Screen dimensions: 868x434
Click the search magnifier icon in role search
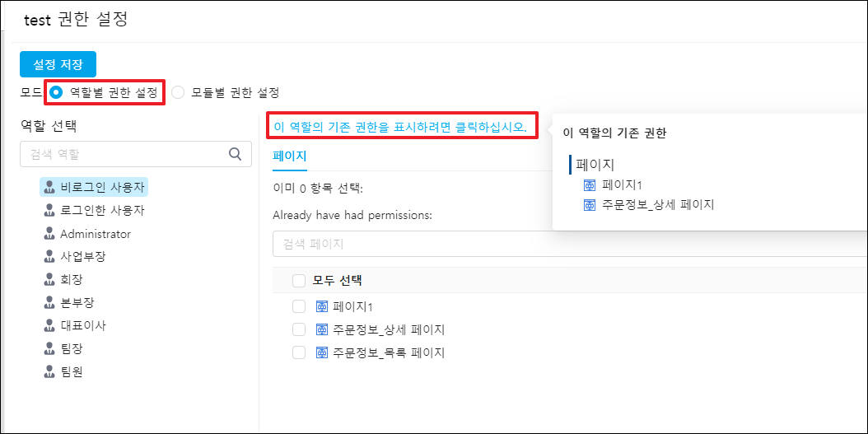coord(235,153)
